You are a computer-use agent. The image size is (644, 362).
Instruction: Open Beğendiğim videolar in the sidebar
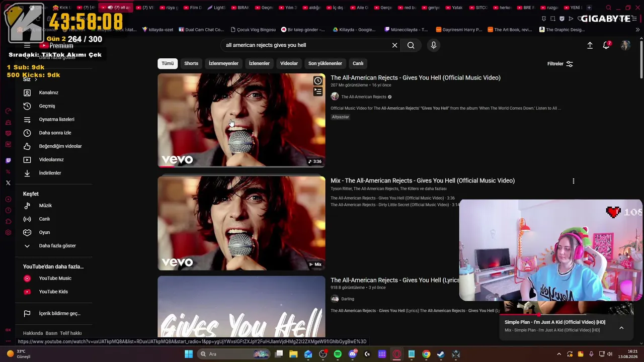[x=60, y=146]
